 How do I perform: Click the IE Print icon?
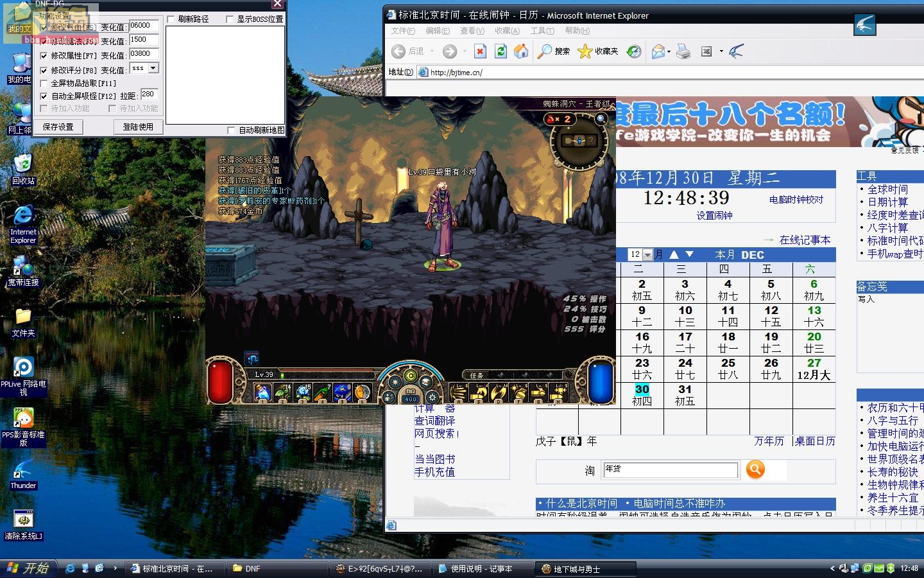[x=683, y=51]
